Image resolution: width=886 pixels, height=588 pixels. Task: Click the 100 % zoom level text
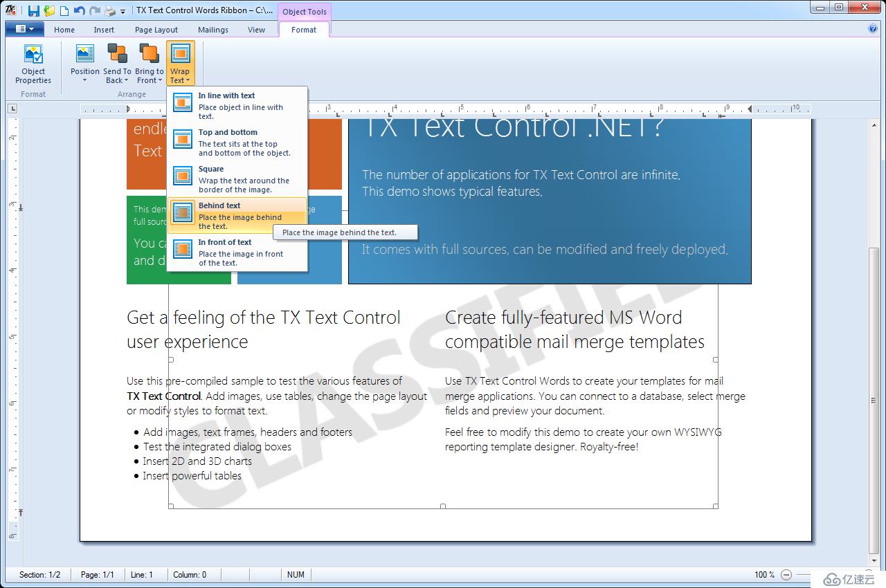click(764, 575)
